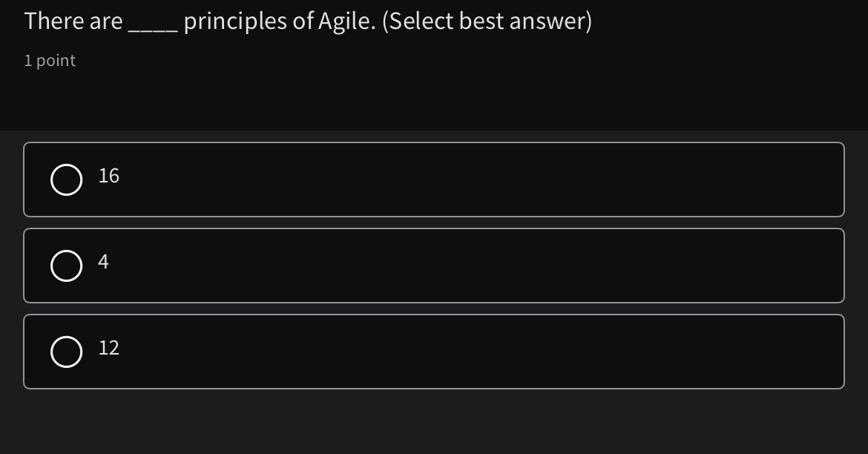Click the "1 point" label
Viewport: 868px width, 454px height.
pos(50,61)
